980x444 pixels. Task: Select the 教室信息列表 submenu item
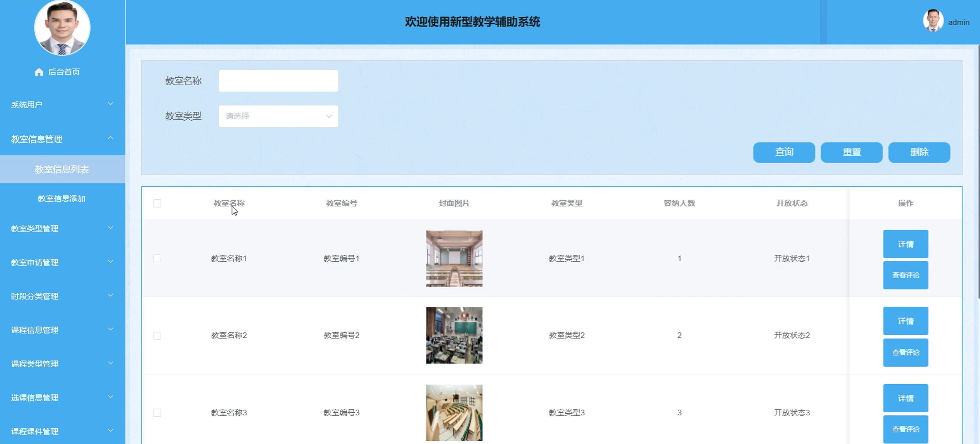coord(62,169)
